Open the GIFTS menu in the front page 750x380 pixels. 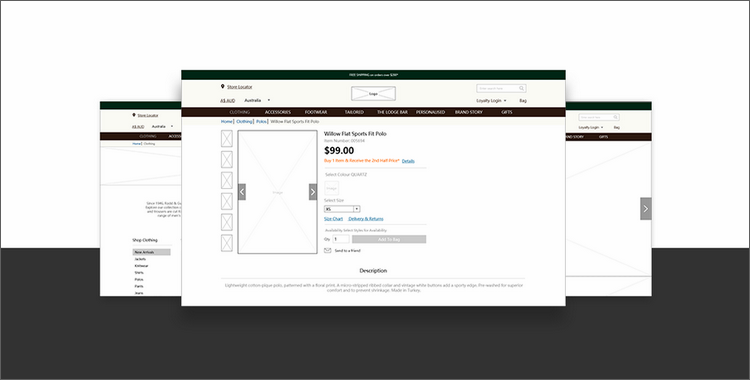(507, 112)
